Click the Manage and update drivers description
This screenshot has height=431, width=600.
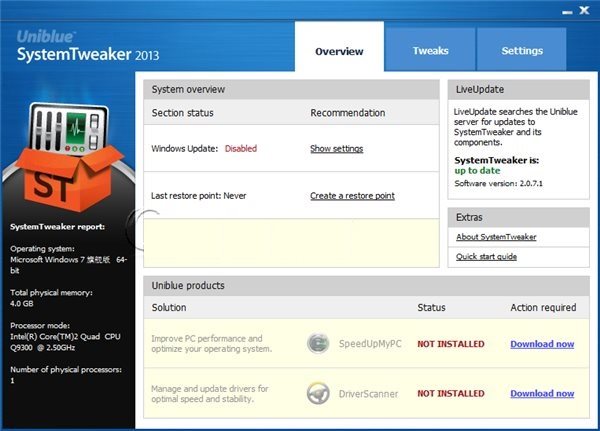point(210,393)
